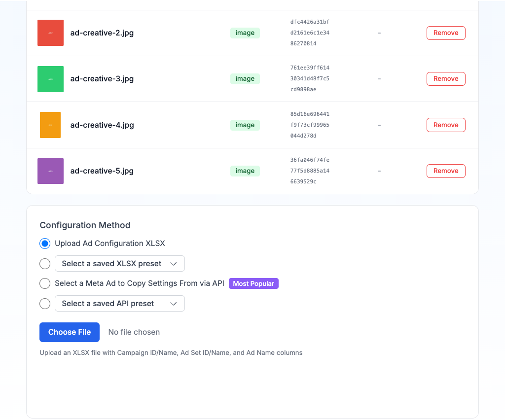Click the image tag for ad-creative-5.jpg
Image resolution: width=505 pixels, height=420 pixels.
pyautogui.click(x=245, y=171)
